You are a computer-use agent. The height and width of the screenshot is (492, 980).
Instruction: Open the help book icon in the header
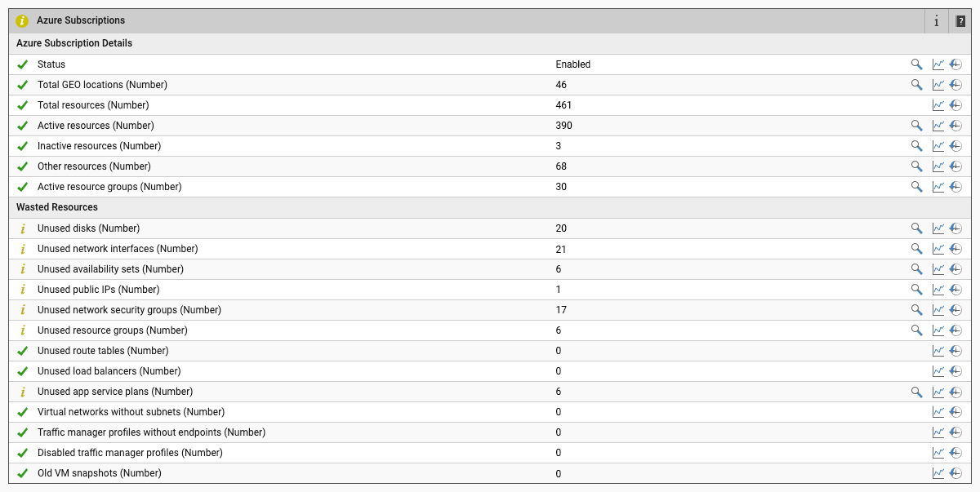click(960, 21)
